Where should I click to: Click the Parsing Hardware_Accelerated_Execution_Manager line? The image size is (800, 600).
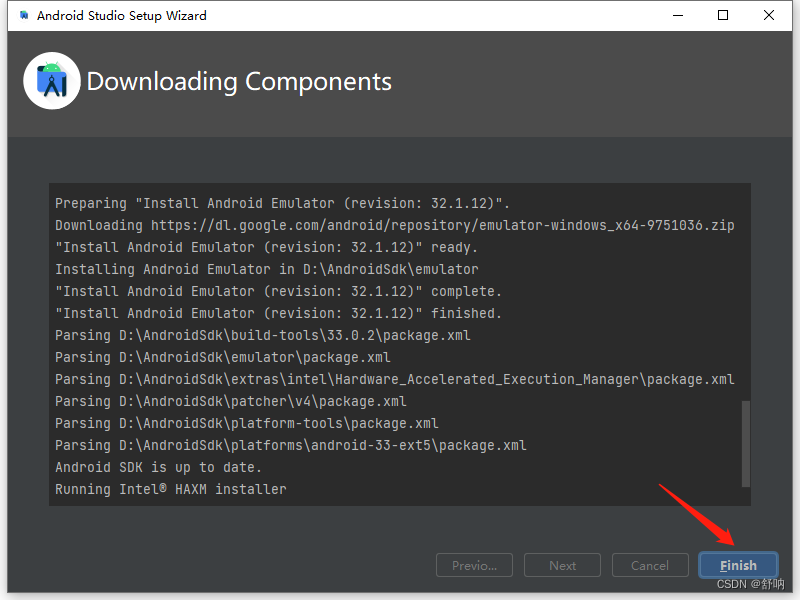pyautogui.click(x=394, y=379)
